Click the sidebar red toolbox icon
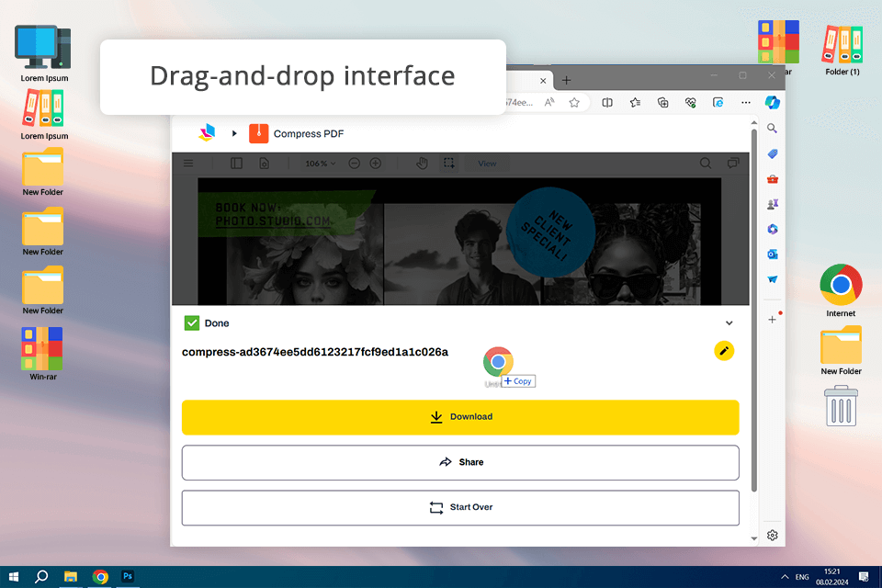The width and height of the screenshot is (882, 588). click(x=773, y=179)
